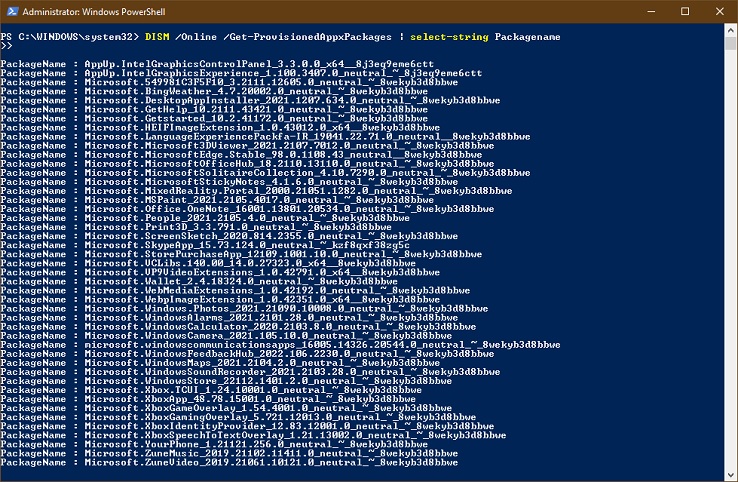Select the Microsoft.StorePurchaseApp package line

[241, 254]
